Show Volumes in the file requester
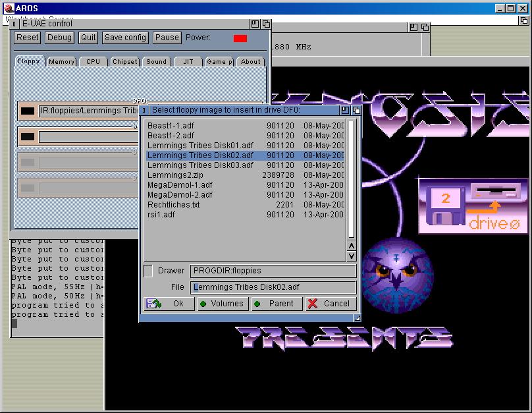The image size is (532, 413). coord(223,304)
